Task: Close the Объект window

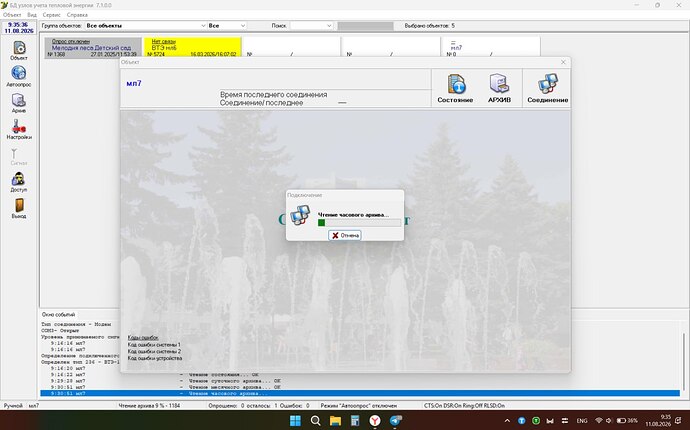Action: pos(563,62)
